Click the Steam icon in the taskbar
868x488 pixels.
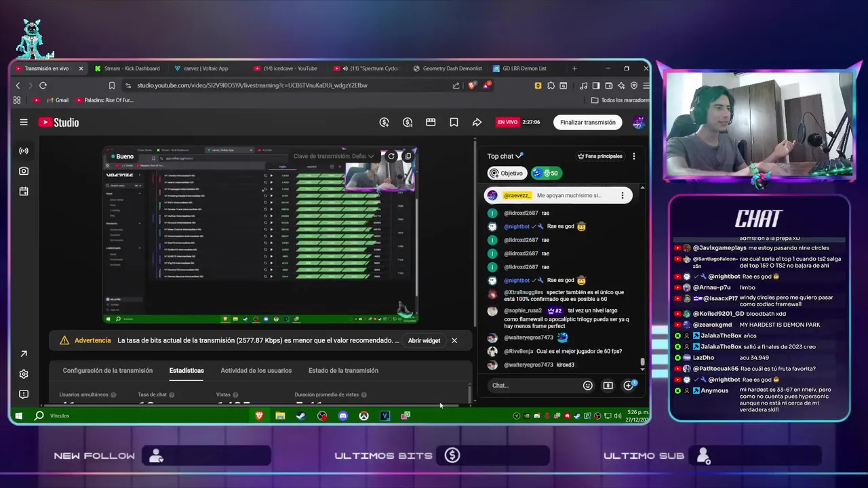point(301,415)
